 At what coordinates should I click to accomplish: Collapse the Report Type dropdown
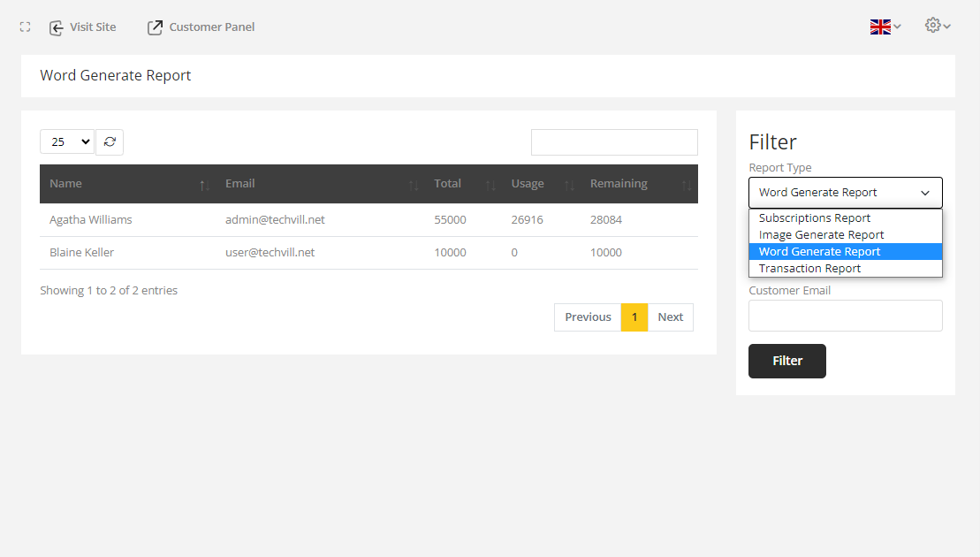click(845, 193)
